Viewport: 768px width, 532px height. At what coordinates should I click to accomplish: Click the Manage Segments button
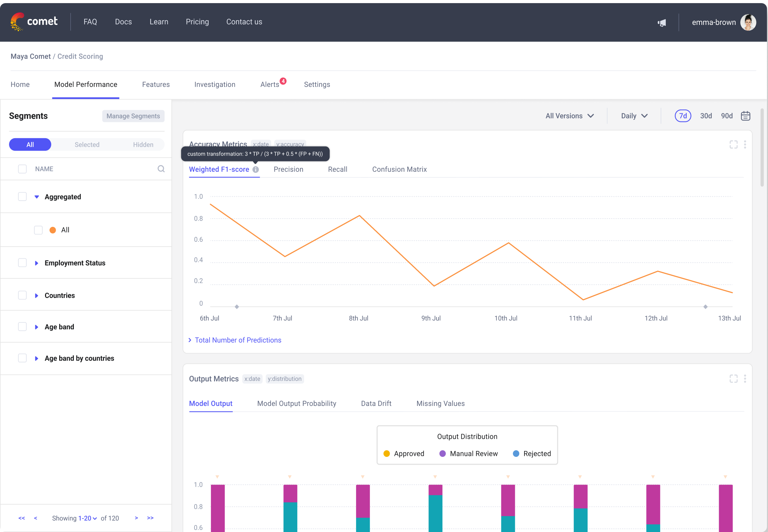click(133, 116)
